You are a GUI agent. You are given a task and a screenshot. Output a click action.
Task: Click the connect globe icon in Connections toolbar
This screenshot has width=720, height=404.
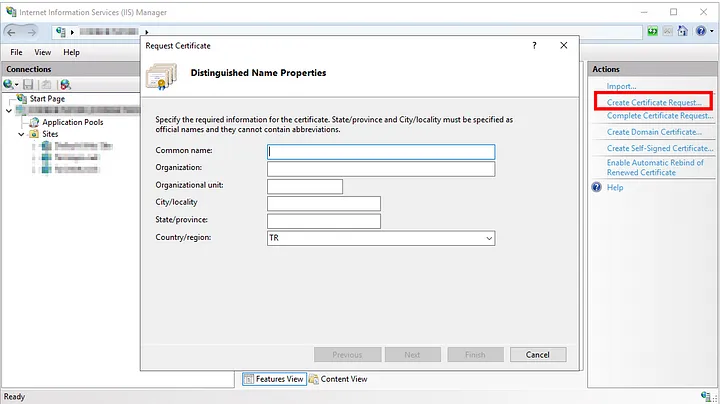coord(8,84)
